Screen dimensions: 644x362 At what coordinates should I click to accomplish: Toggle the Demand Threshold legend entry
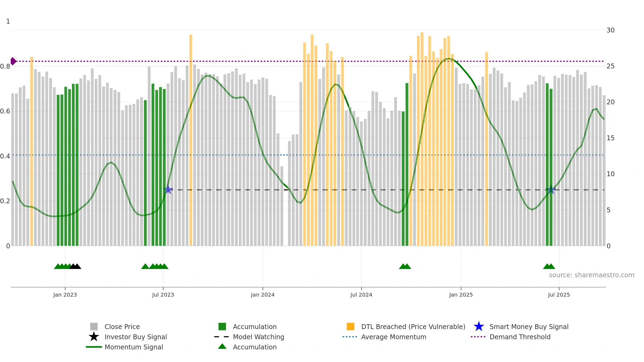click(511, 337)
